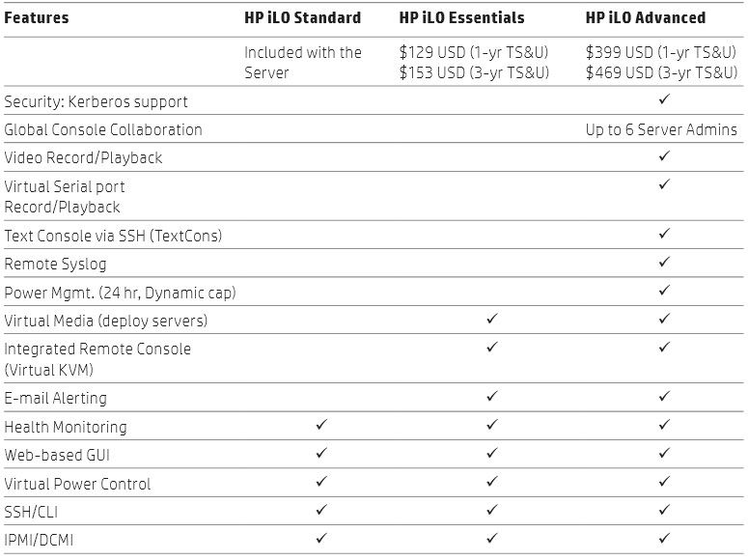The height and width of the screenshot is (560, 748).
Task: Click the $469 USD (3-yr TS&U) price
Action: 661,72
